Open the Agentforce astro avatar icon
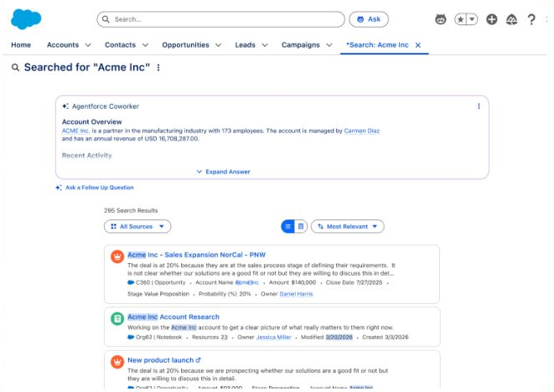 pyautogui.click(x=440, y=19)
